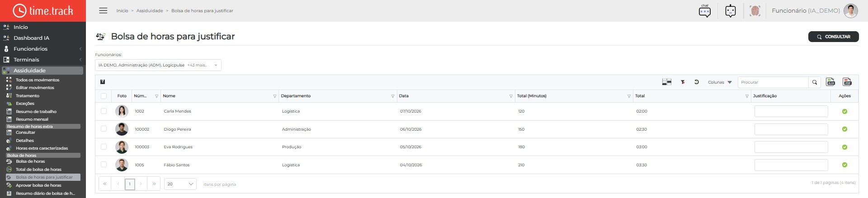Click the time.track logo
This screenshot has width=868, height=198.
tap(43, 11)
